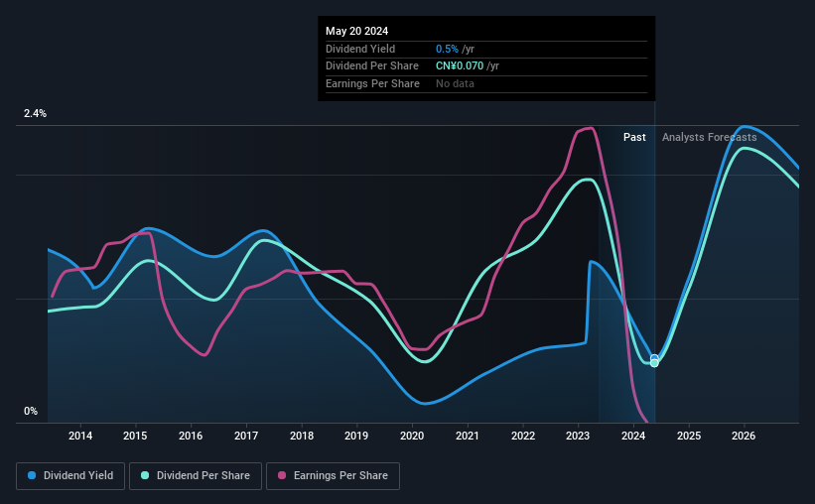This screenshot has height=504, width=815.
Task: Select the 2015 x-axis label
Action: click(x=135, y=436)
